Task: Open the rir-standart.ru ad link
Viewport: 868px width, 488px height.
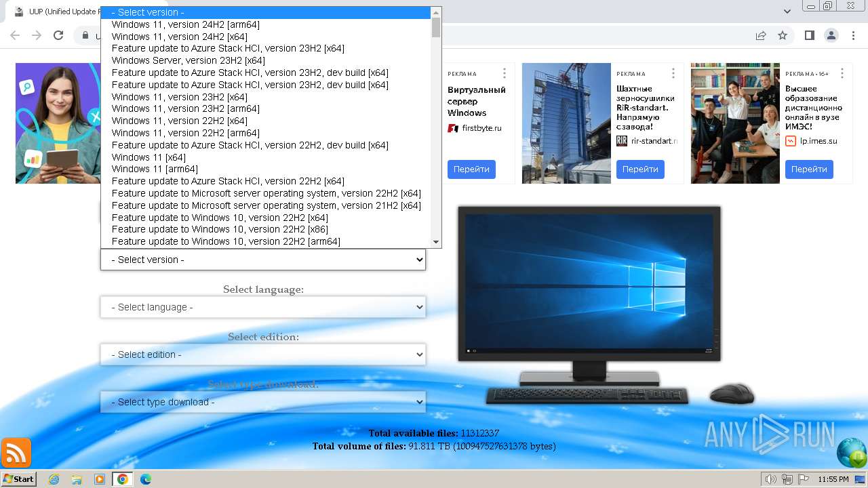Action: pyautogui.click(x=654, y=141)
